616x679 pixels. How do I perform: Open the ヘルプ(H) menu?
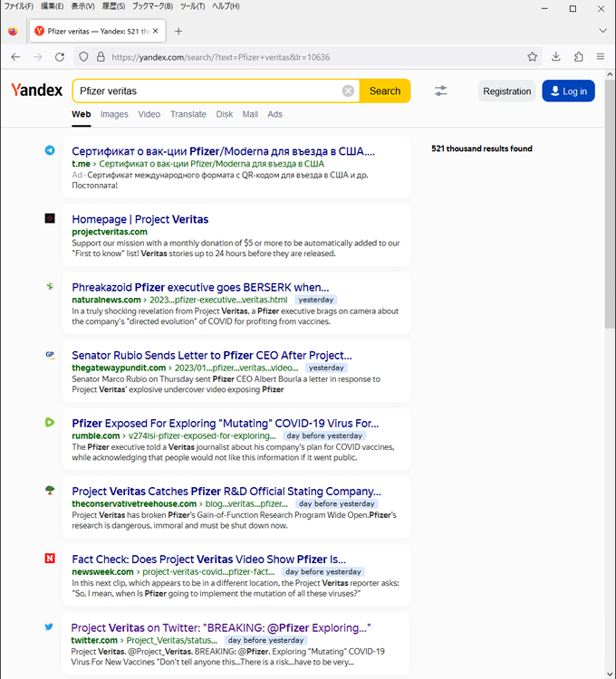pyautogui.click(x=226, y=6)
